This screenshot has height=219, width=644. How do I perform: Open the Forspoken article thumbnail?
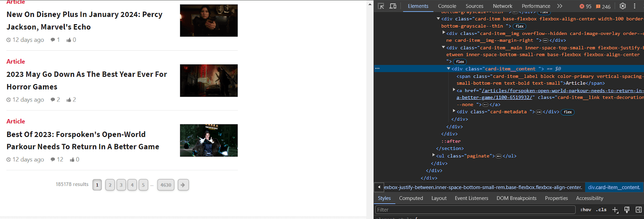[208, 140]
